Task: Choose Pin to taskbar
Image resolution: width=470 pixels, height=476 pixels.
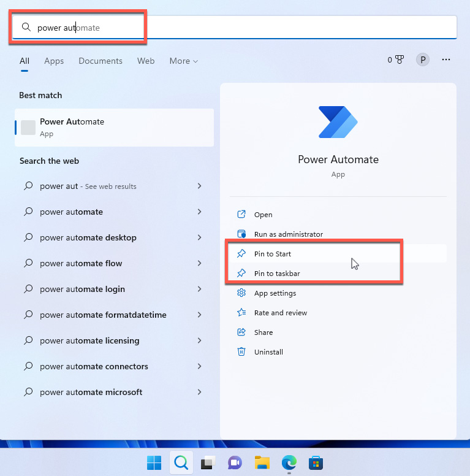Action: click(277, 274)
